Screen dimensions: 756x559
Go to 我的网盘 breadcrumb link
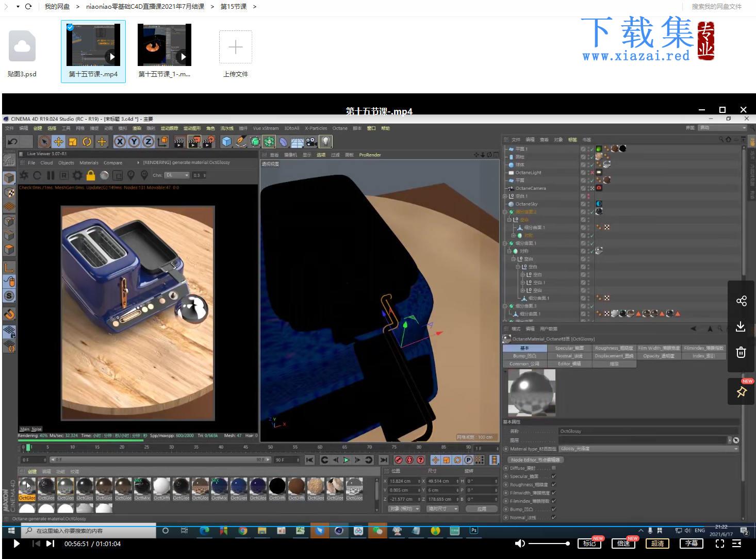click(57, 7)
